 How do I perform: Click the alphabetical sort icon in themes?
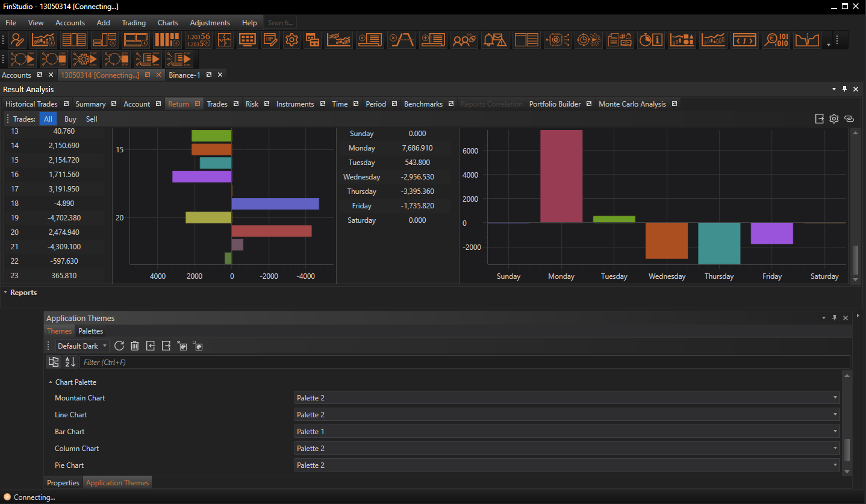[x=70, y=362]
